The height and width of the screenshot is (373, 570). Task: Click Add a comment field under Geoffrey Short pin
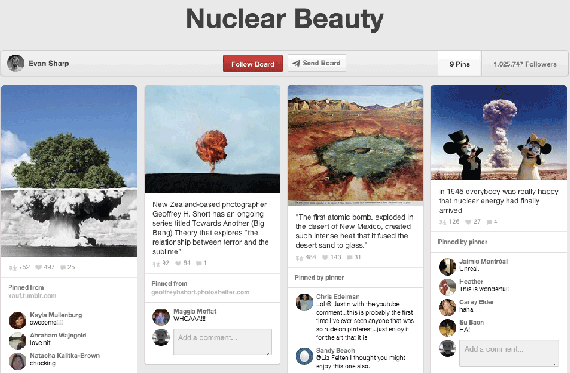[222, 342]
